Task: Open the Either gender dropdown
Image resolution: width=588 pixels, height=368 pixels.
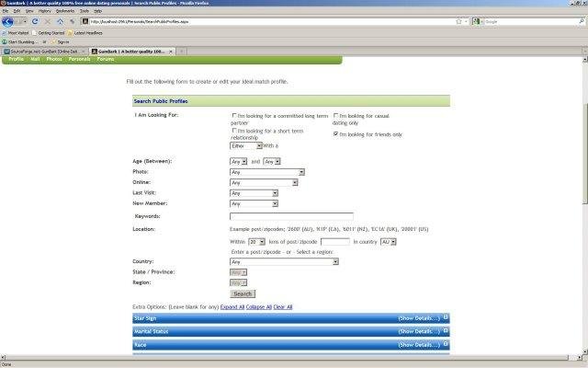Action: point(246,145)
